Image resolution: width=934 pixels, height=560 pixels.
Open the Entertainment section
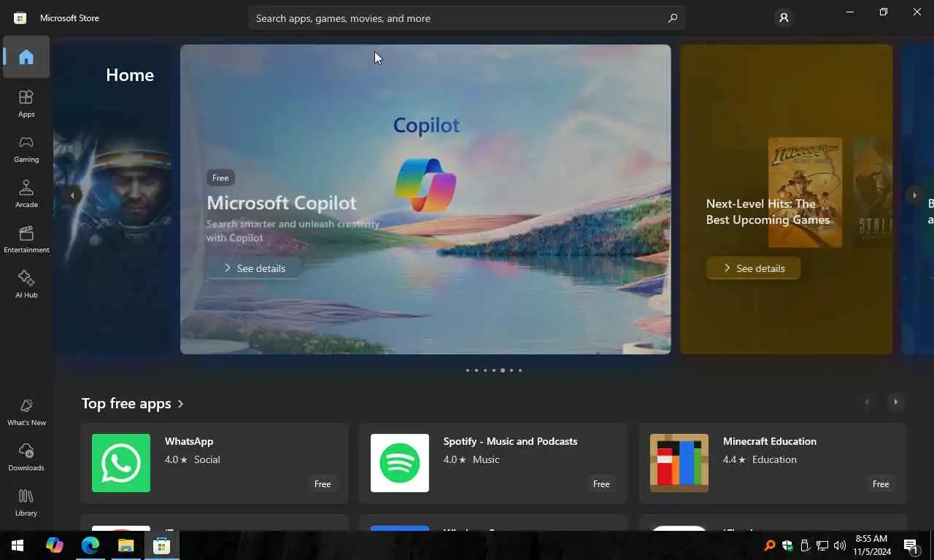[x=26, y=238]
